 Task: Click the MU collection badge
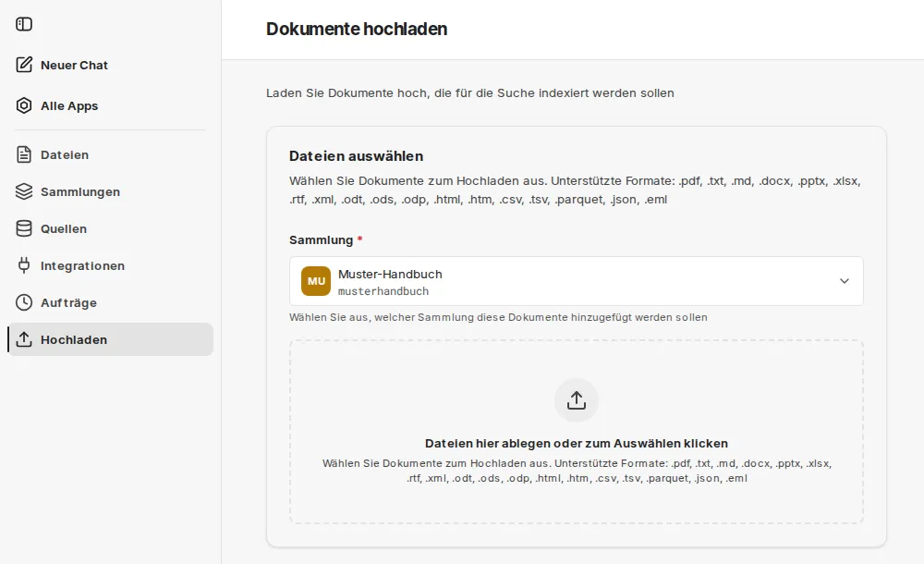coord(316,281)
